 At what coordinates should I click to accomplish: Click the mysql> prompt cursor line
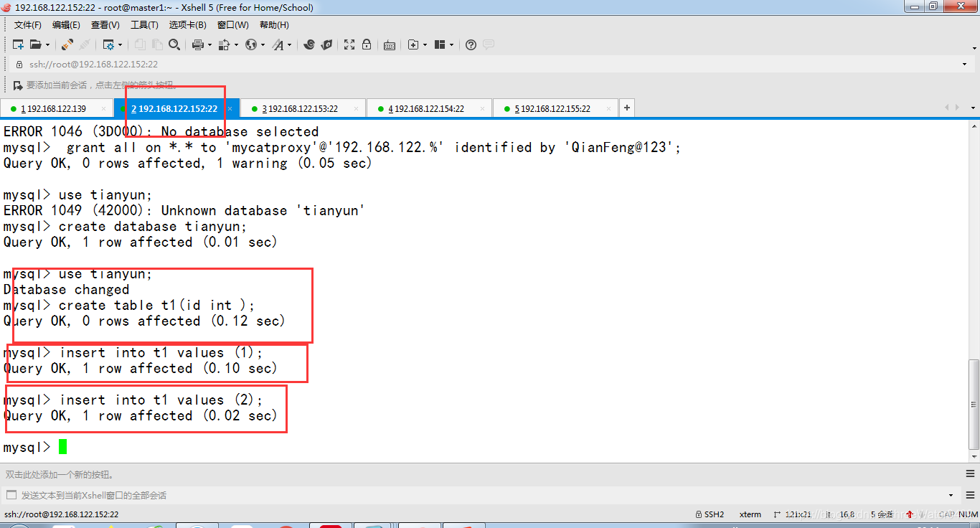[35, 448]
